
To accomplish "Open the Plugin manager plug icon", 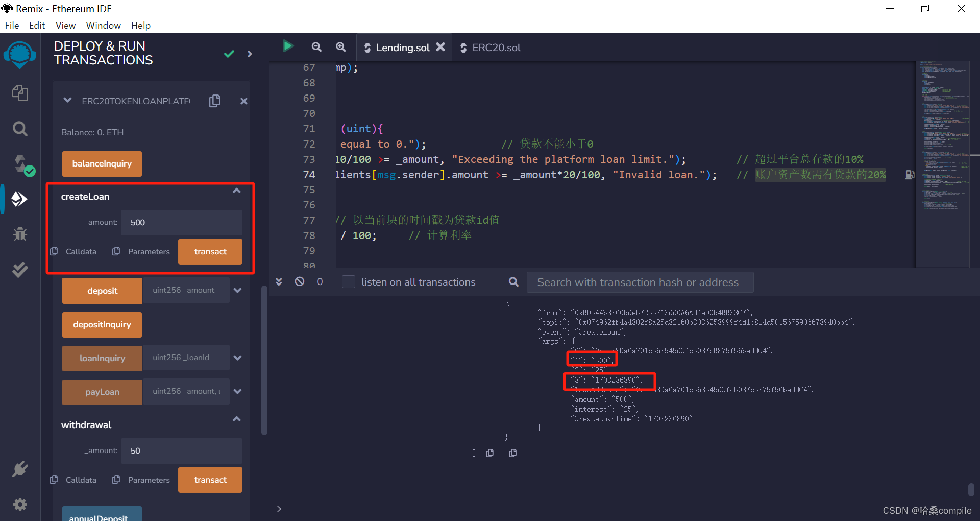I will [20, 468].
